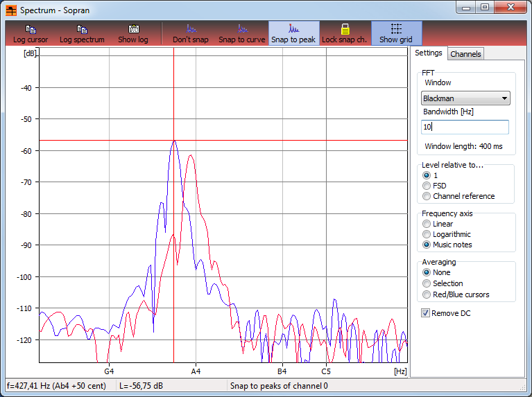Click the status text Snap to peaks of channel 0
532x397 pixels.
tap(279, 386)
